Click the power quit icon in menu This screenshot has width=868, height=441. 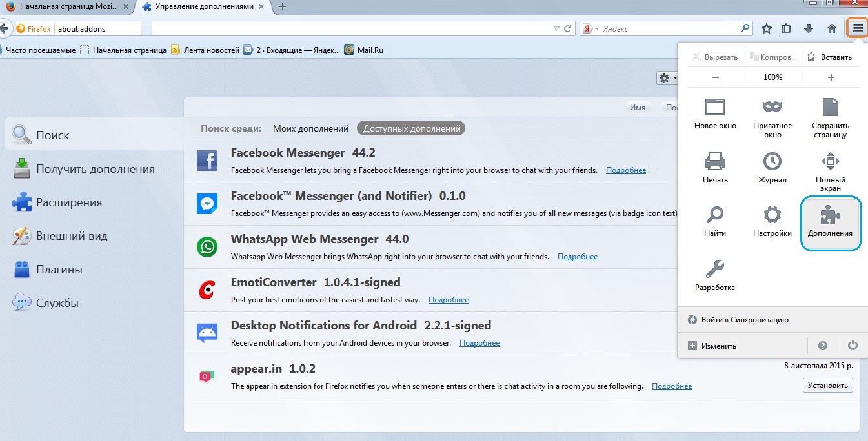coord(853,346)
